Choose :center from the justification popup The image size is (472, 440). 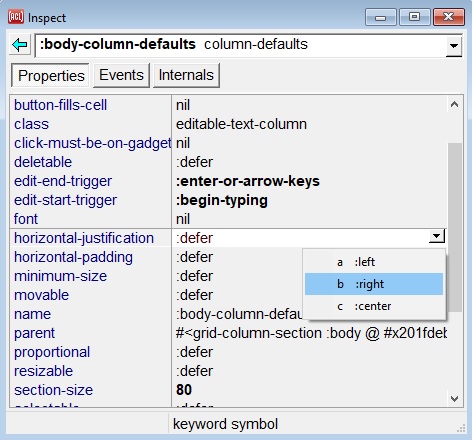[x=374, y=306]
